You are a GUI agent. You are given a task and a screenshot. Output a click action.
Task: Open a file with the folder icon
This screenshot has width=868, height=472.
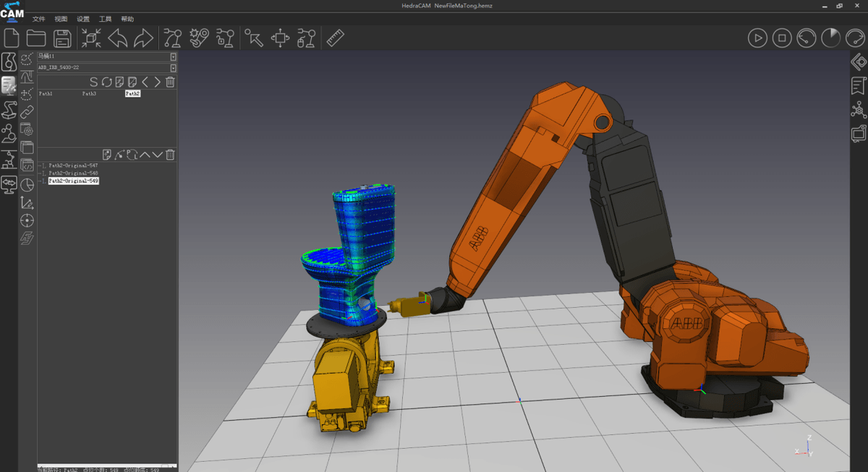click(x=36, y=38)
